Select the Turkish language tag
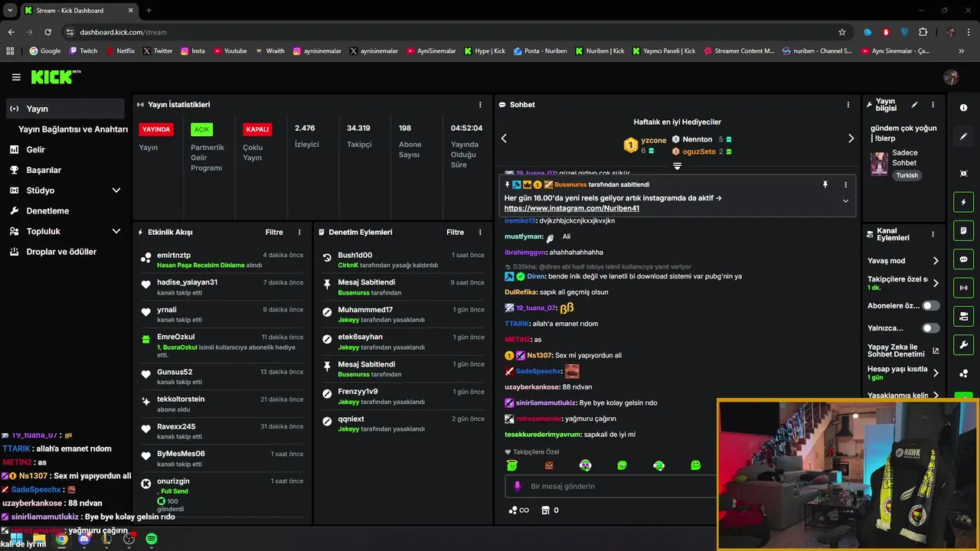The image size is (980, 551). [906, 175]
